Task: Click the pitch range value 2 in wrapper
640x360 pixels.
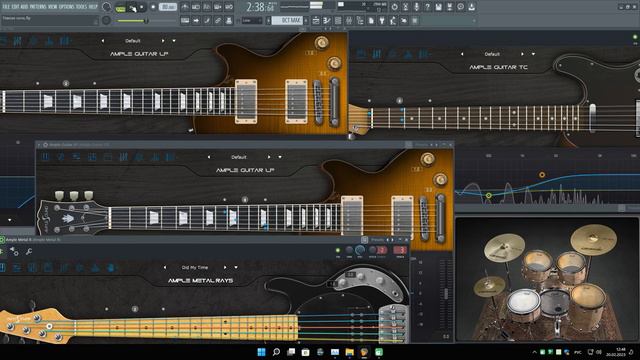Action: pyautogui.click(x=381, y=250)
